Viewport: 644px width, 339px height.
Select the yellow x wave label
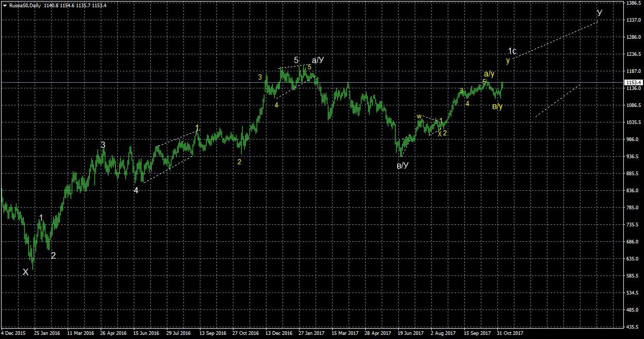click(439, 133)
